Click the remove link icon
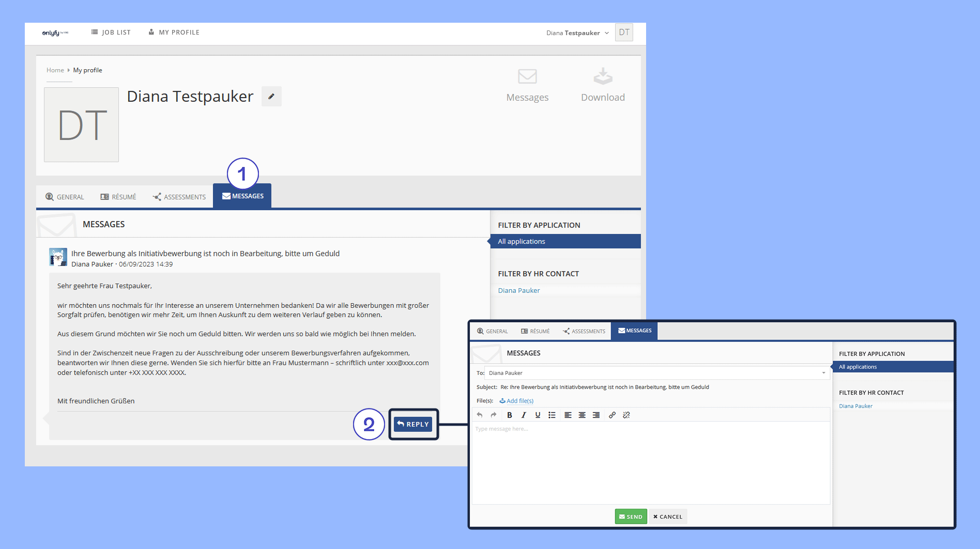Viewport: 980px width, 549px height. (626, 415)
